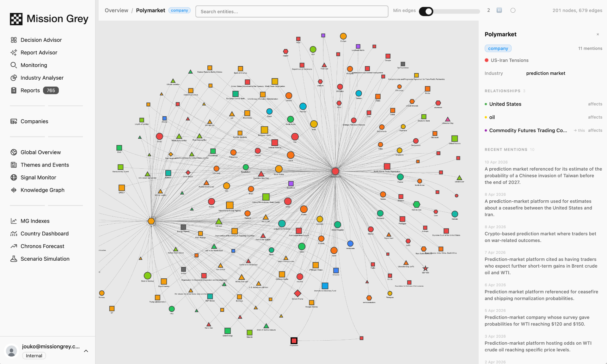Click in the Search entities field

coord(292,11)
